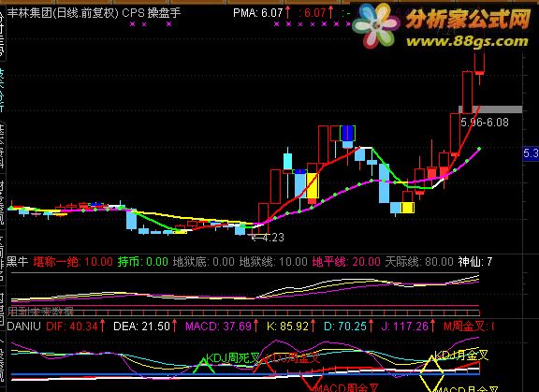Click the 黑牛 indicator name label
Screen dimensions: 539x392
coord(18,262)
